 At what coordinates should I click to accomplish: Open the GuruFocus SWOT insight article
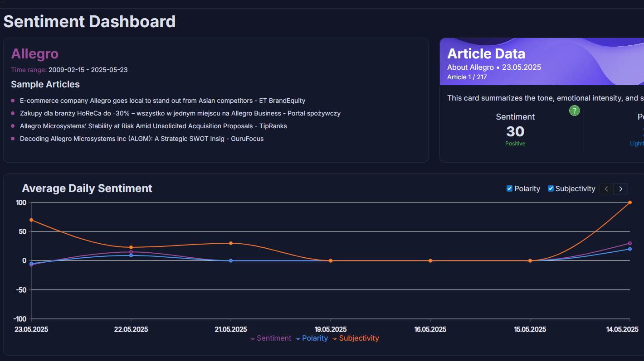(142, 139)
